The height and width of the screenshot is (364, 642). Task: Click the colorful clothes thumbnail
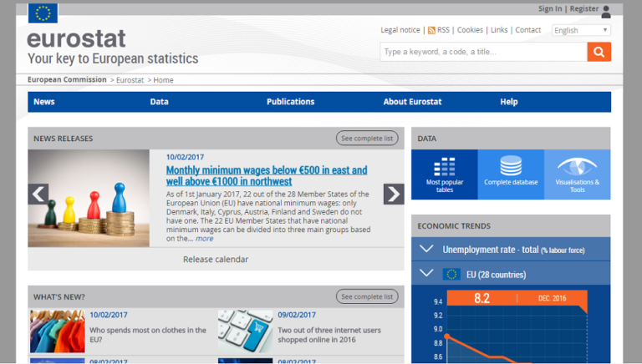58,331
